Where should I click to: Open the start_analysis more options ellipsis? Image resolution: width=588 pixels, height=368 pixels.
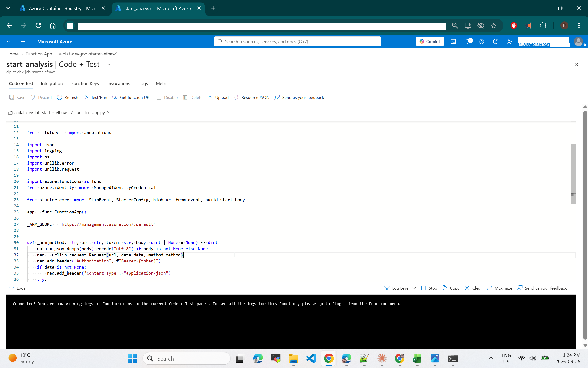click(110, 64)
